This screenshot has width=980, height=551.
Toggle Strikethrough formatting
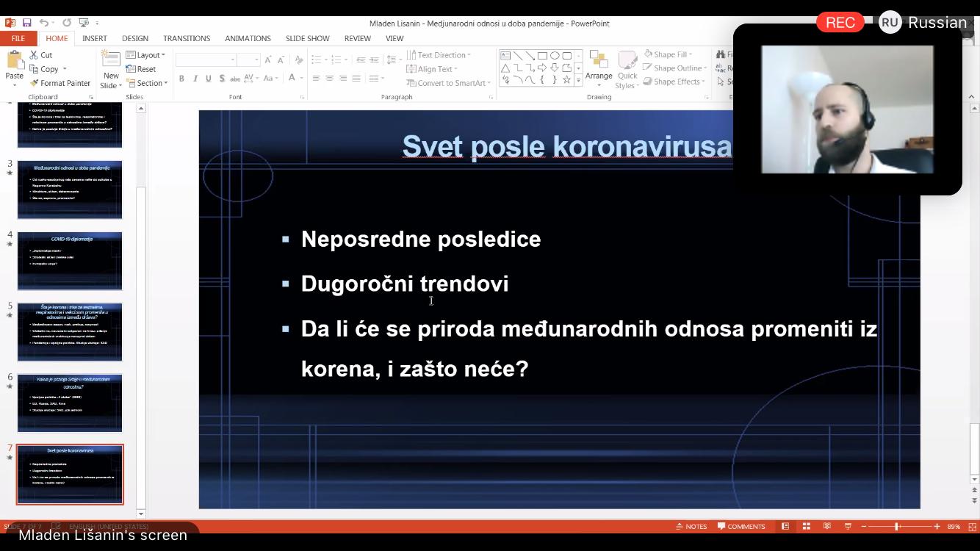[x=235, y=78]
